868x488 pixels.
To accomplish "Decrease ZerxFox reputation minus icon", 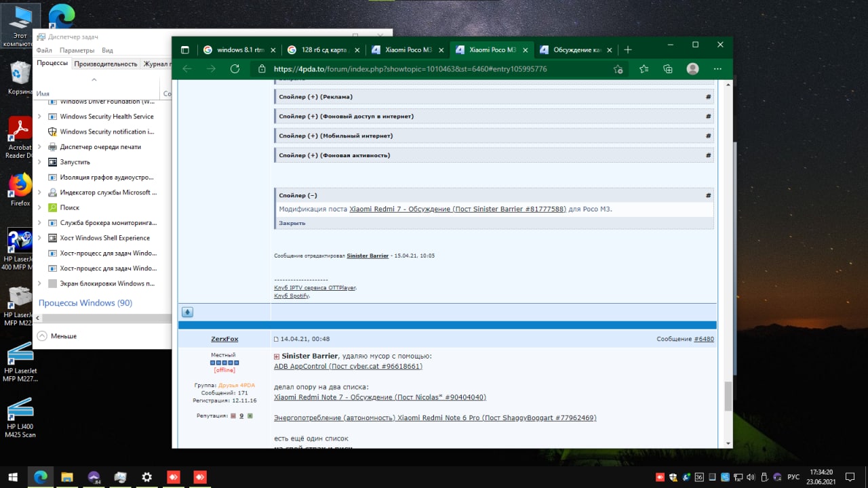I will pyautogui.click(x=233, y=415).
